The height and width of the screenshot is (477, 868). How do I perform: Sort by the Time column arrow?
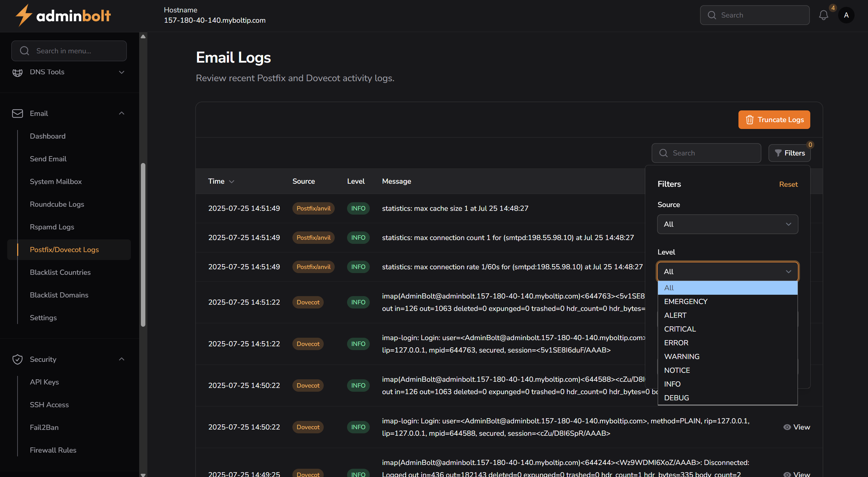point(232,182)
